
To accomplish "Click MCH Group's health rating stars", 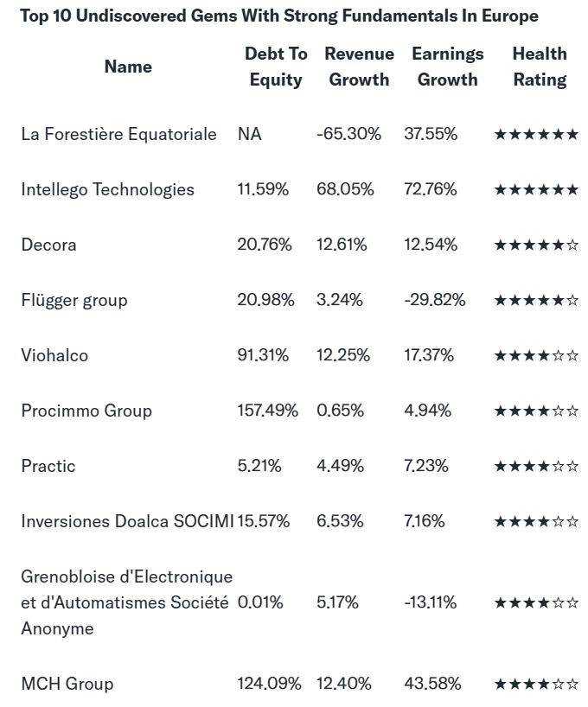I will click(536, 684).
